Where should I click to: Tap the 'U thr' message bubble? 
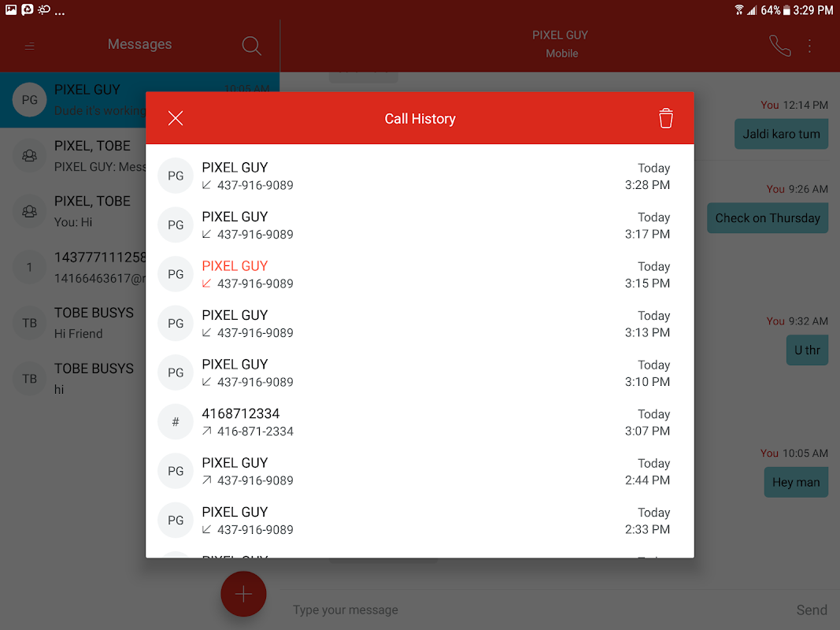coord(807,350)
